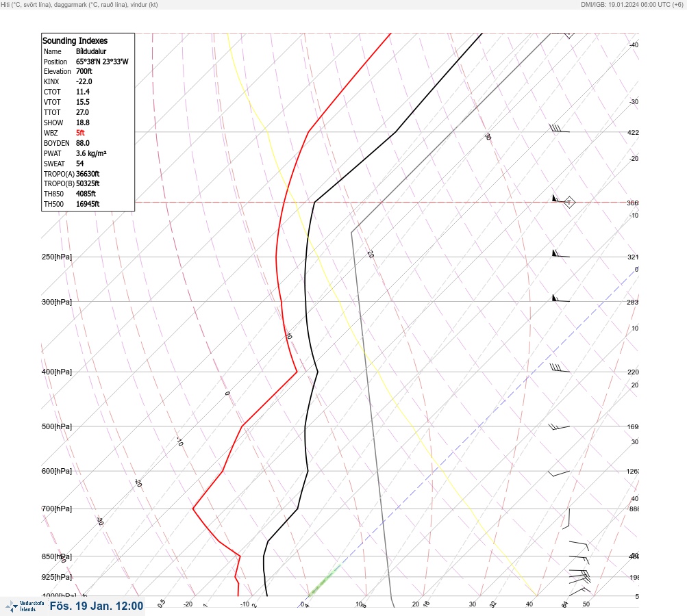The image size is (687, 616).
Task: Click the elevation value 700ft
Action: [x=84, y=71]
